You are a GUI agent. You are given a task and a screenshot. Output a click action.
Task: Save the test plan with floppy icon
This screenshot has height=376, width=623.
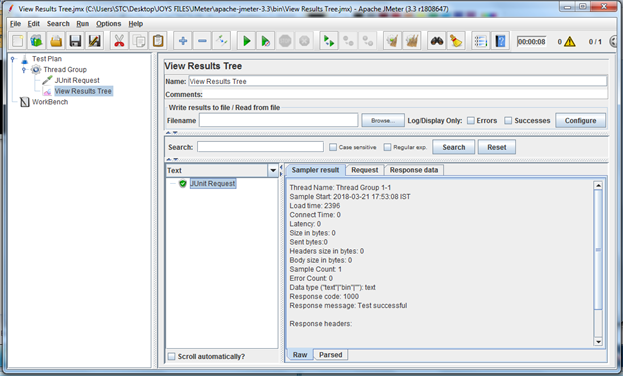point(75,41)
